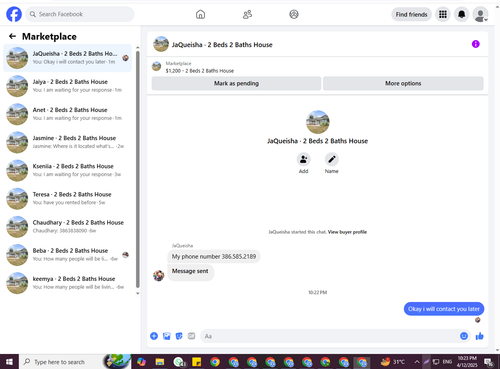Click the Find friends button
This screenshot has height=369, width=500.
[411, 14]
